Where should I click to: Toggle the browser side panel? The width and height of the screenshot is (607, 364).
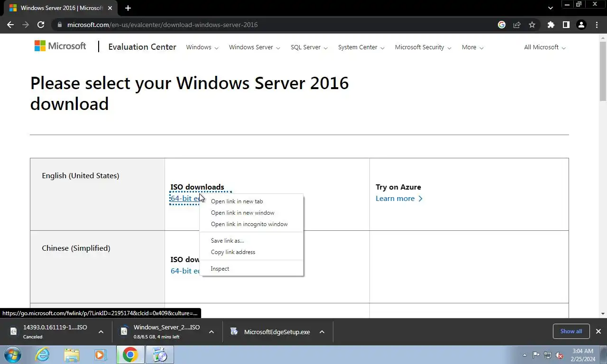566,25
